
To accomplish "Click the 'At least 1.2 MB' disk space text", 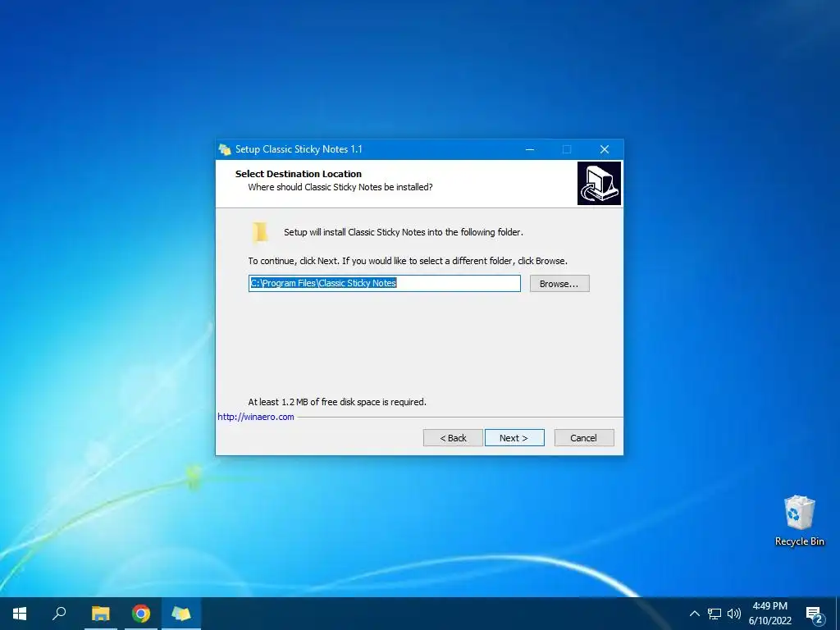I will click(x=337, y=402).
